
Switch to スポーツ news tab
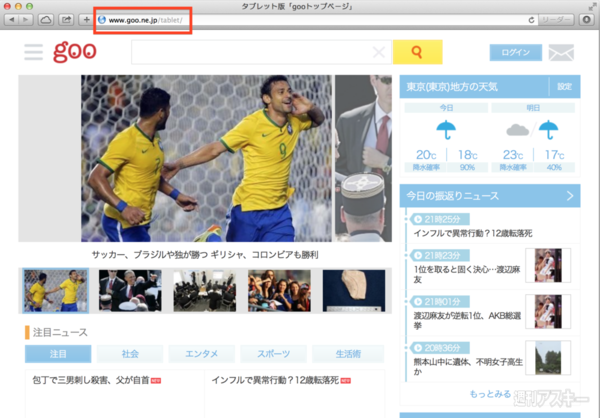[x=274, y=354]
